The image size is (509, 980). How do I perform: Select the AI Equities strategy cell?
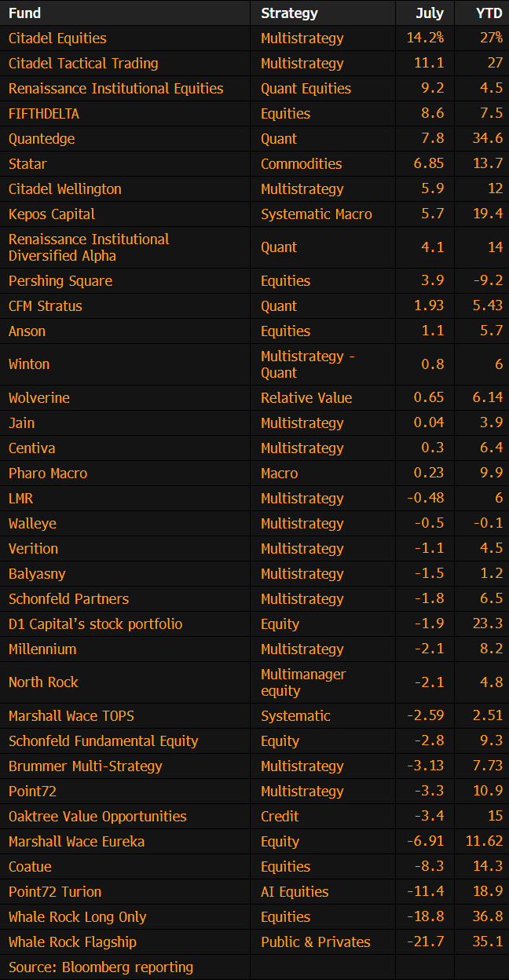point(295,892)
